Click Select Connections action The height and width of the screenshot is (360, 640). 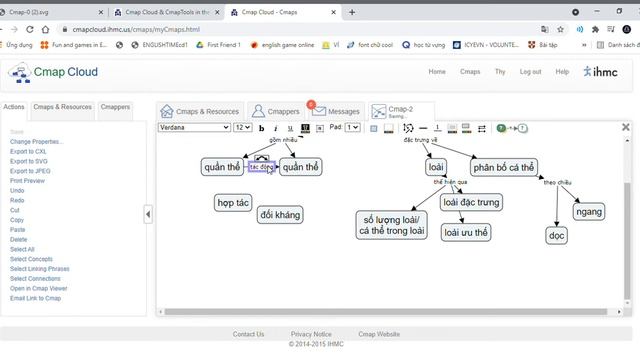coord(35,279)
